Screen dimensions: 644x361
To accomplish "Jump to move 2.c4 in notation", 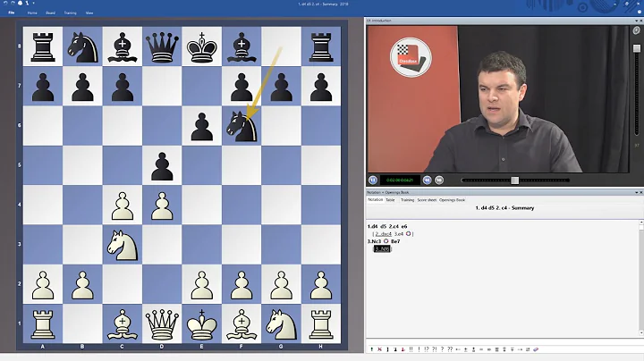I will 394,226.
